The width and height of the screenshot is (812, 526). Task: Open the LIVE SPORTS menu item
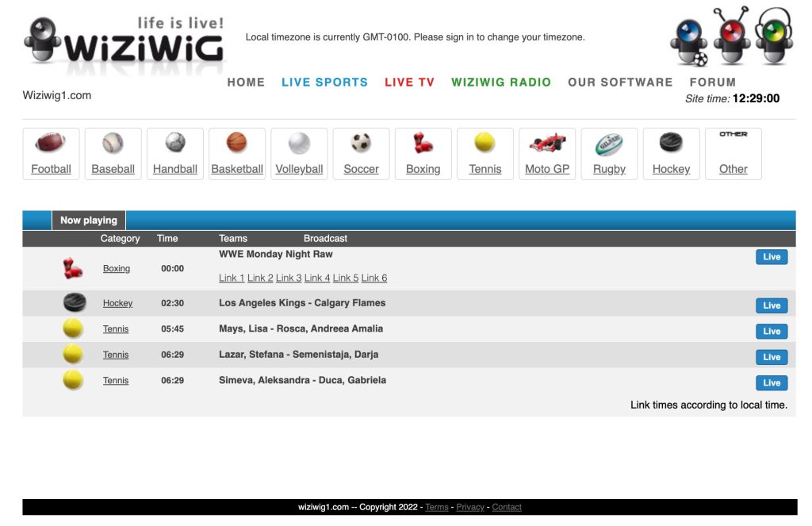coord(324,83)
